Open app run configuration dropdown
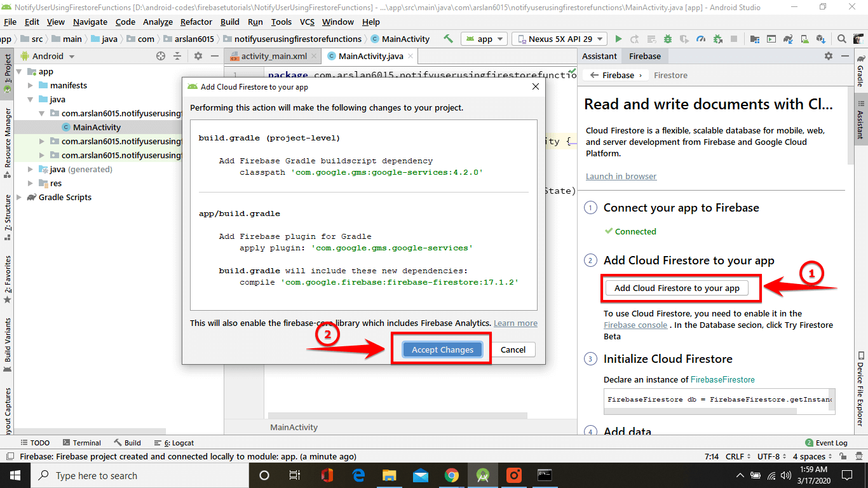This screenshot has height=488, width=868. click(484, 39)
